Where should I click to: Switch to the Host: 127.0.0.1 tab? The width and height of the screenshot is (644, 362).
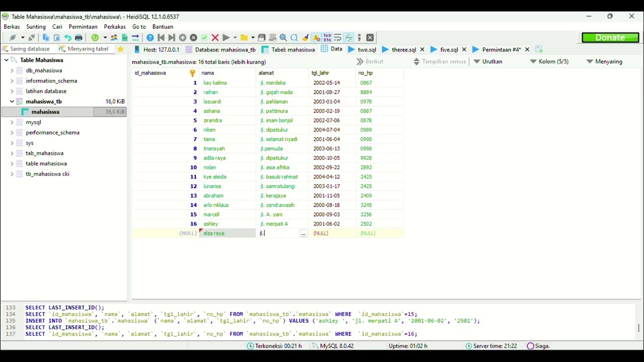pos(156,49)
